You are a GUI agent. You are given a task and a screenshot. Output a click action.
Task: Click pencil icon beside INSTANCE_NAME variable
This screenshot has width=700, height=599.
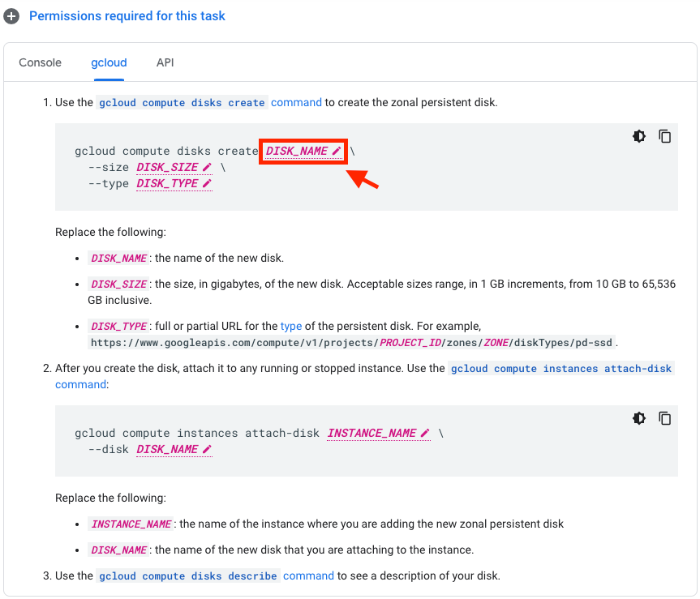[425, 433]
